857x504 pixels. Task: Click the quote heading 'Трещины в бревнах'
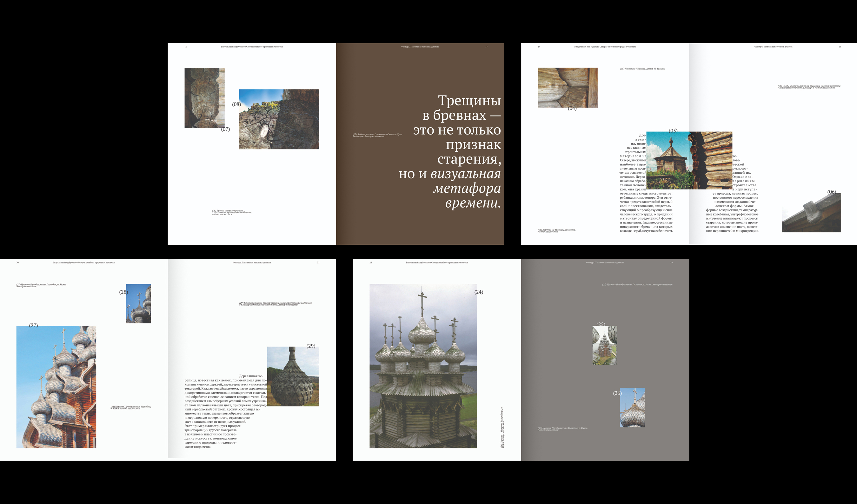point(461,108)
